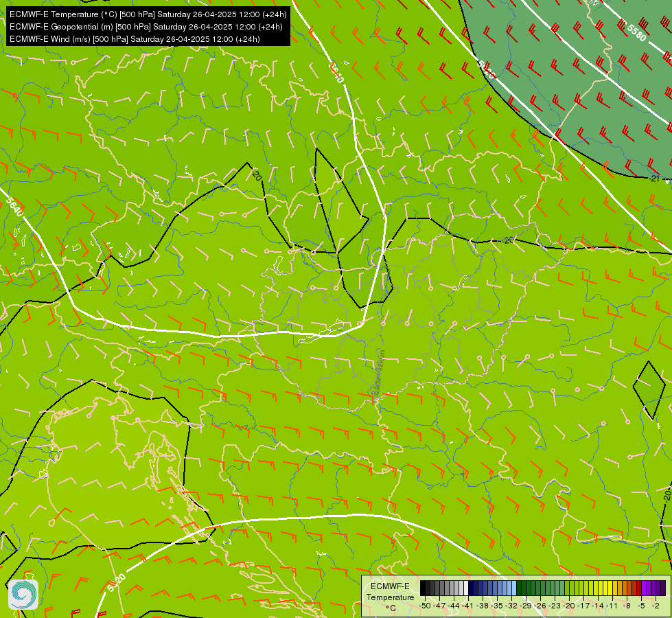
Task: Pick the darkest purple swatch at the legend's warm end
Action: pos(663,588)
